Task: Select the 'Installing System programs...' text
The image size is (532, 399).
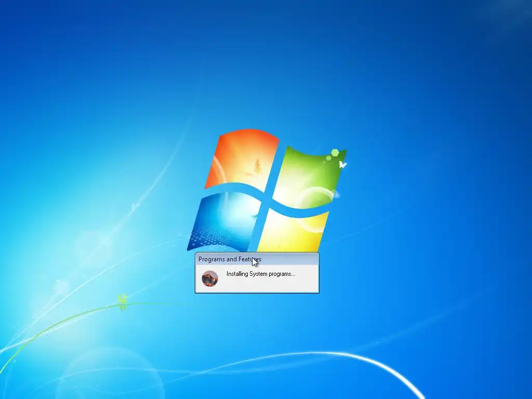Action: tap(261, 274)
